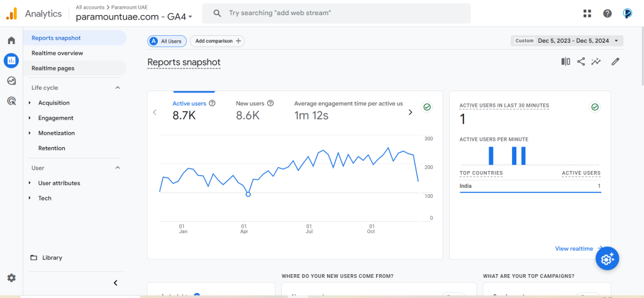Open the Advertising cursor-target icon
The image size is (644, 298).
click(11, 101)
